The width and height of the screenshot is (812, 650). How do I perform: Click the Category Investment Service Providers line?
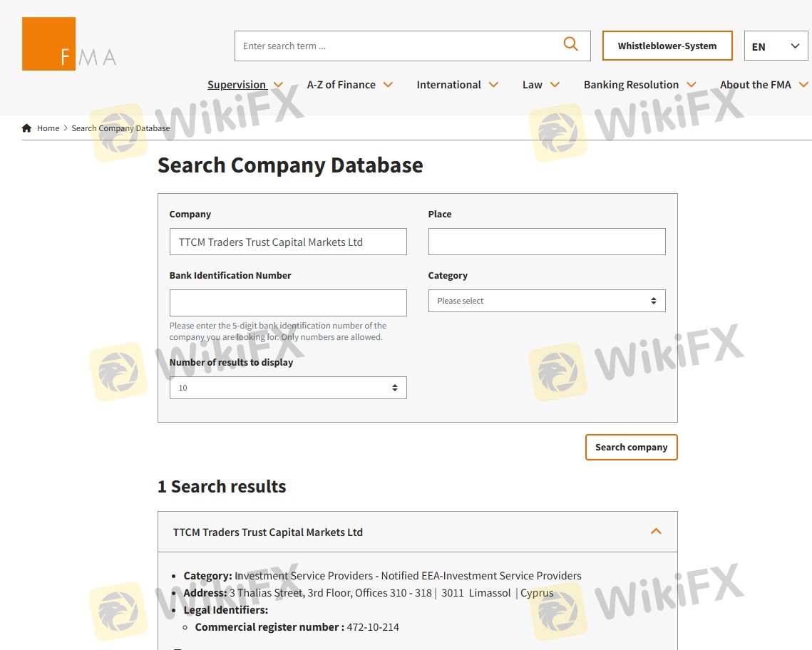pos(382,575)
